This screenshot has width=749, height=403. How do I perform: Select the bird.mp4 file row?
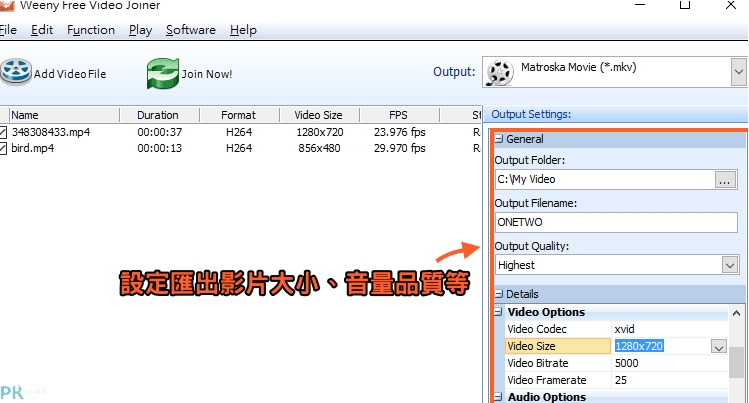[x=240, y=148]
